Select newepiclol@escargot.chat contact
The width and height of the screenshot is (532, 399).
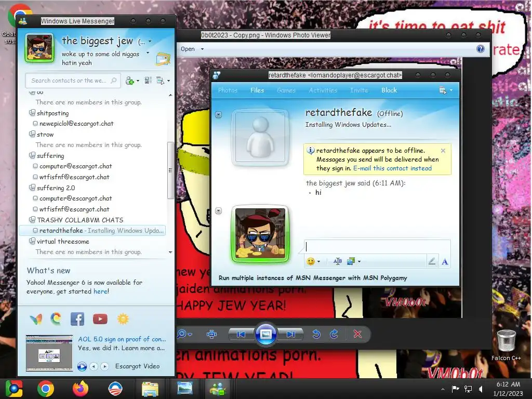coord(76,124)
